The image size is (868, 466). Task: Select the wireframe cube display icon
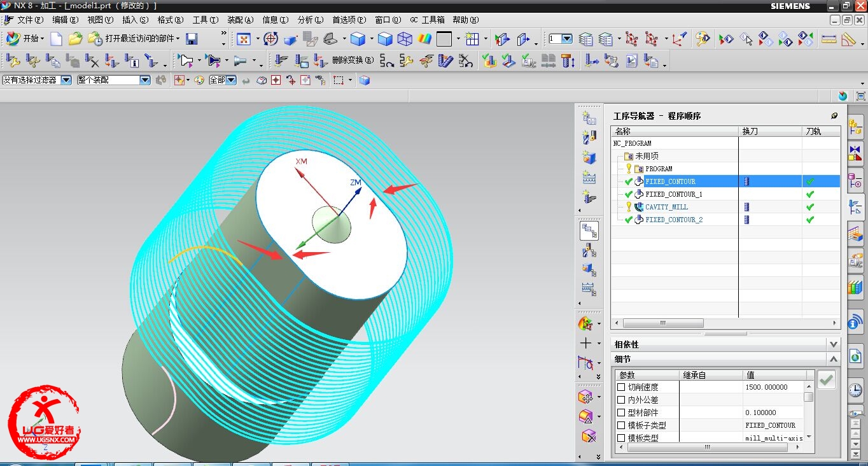coord(405,39)
